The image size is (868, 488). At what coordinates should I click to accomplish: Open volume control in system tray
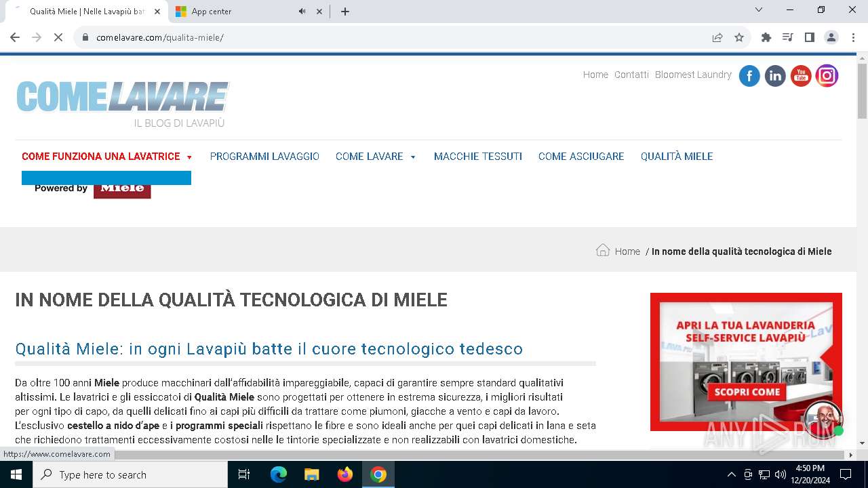tap(781, 474)
